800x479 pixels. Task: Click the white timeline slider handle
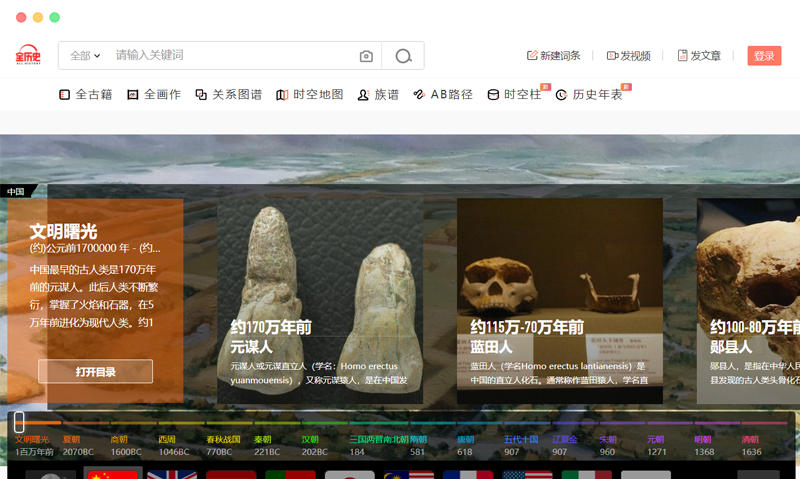point(19,422)
